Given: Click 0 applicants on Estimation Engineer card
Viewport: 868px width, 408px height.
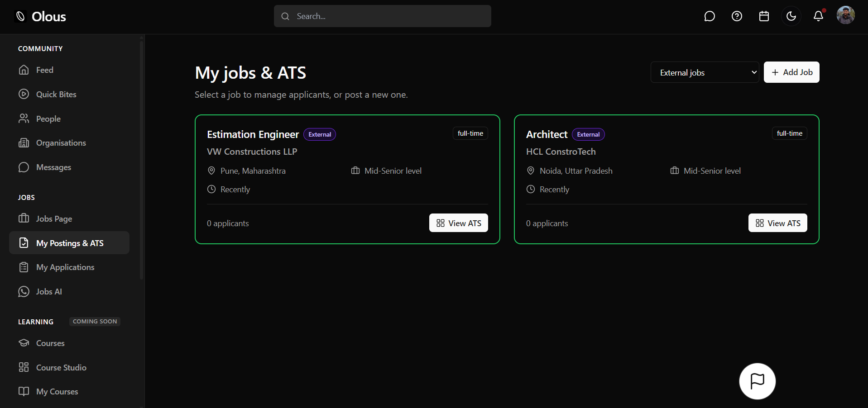Looking at the screenshot, I should tap(228, 223).
